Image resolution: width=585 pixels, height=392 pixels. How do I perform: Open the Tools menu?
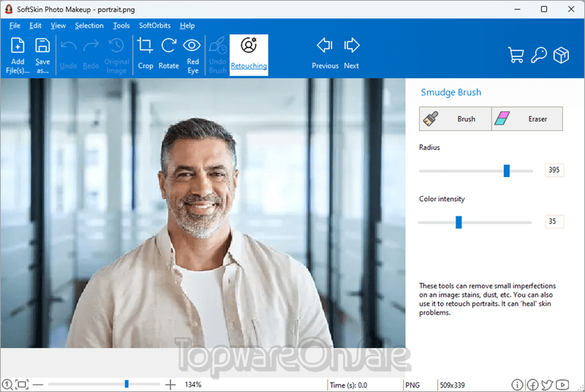[x=121, y=26]
